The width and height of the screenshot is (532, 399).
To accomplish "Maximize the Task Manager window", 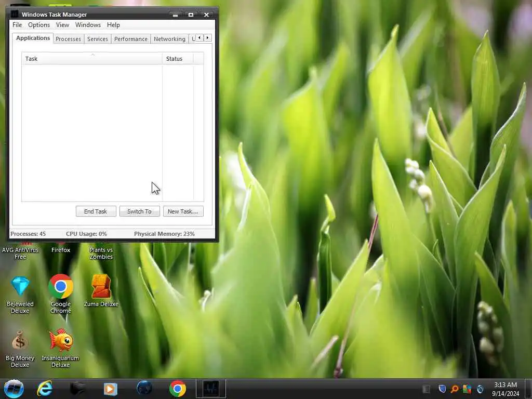I will [191, 15].
